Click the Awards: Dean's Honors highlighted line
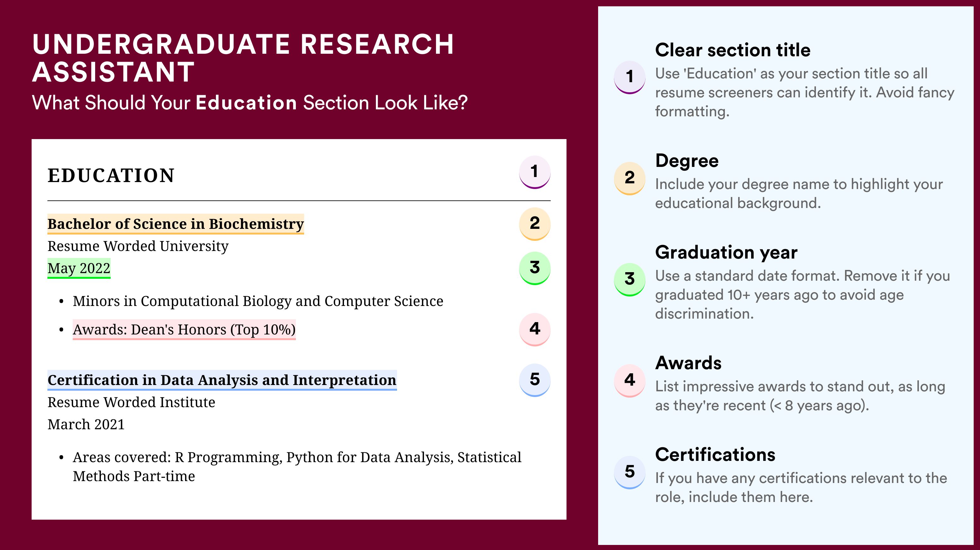 [x=184, y=329]
